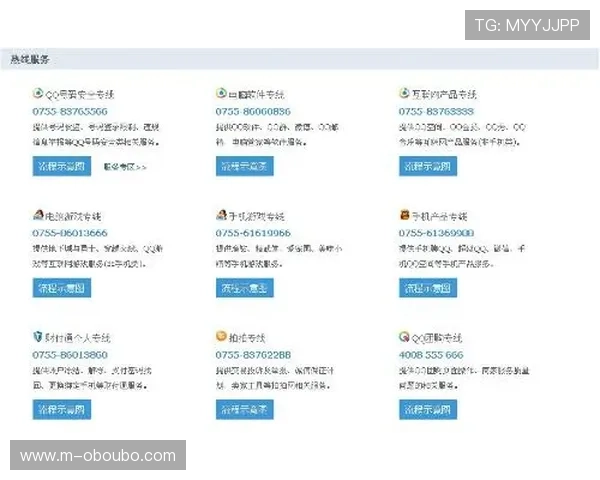This screenshot has width=600, height=480.
Task: Click the QQ团购专线 icon
Action: pyautogui.click(x=404, y=337)
